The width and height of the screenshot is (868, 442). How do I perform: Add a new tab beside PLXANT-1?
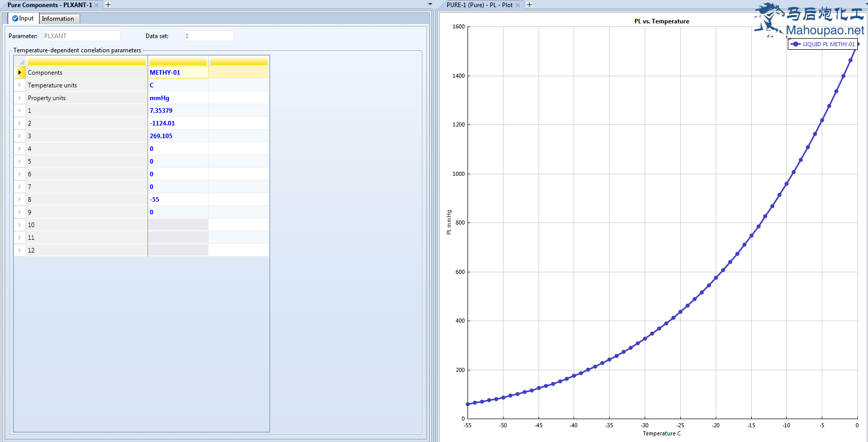108,5
